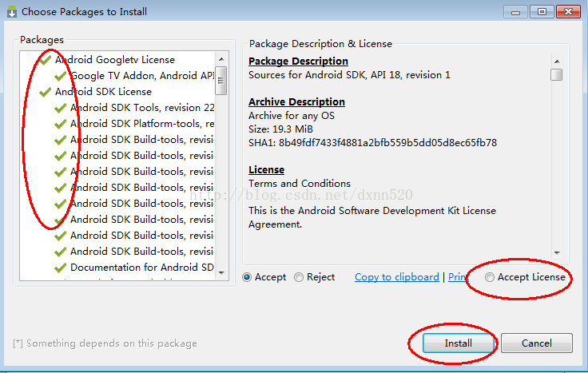
Task: Select the Accept radio button
Action: pyautogui.click(x=247, y=277)
